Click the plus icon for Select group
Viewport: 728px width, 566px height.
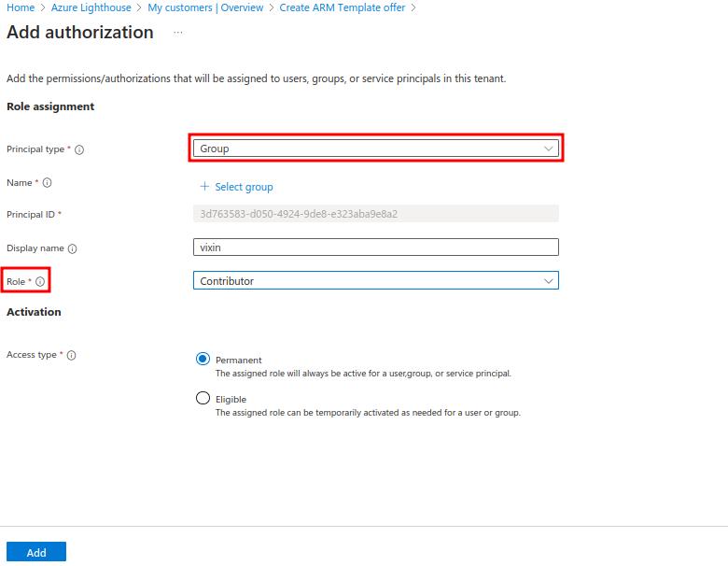coord(204,187)
